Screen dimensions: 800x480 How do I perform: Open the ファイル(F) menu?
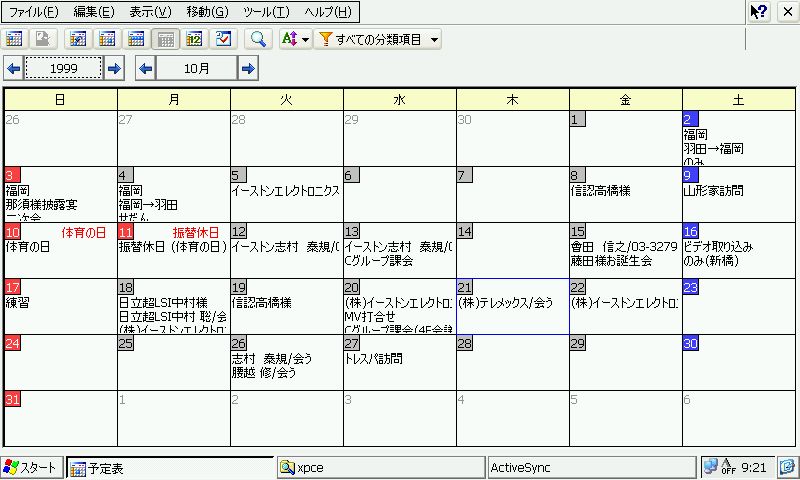pos(33,12)
